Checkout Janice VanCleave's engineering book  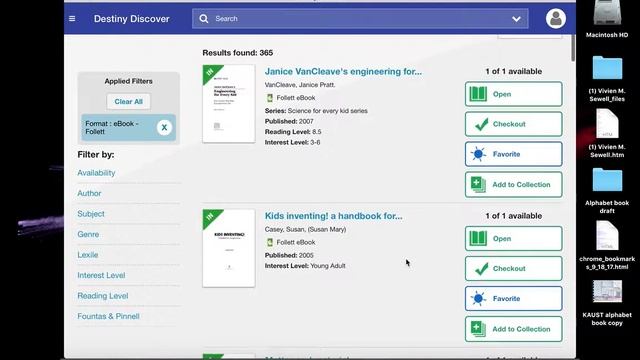pos(513,124)
